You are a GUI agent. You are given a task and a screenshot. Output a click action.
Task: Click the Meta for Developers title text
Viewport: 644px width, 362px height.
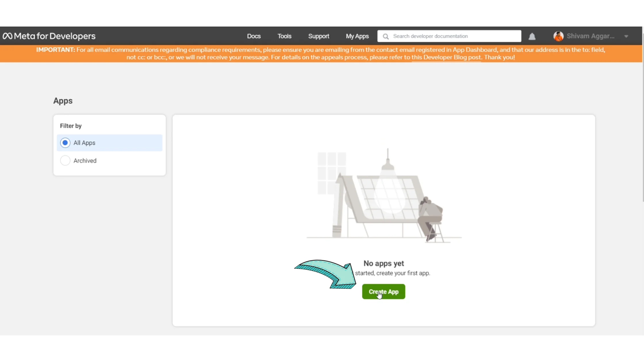click(55, 36)
